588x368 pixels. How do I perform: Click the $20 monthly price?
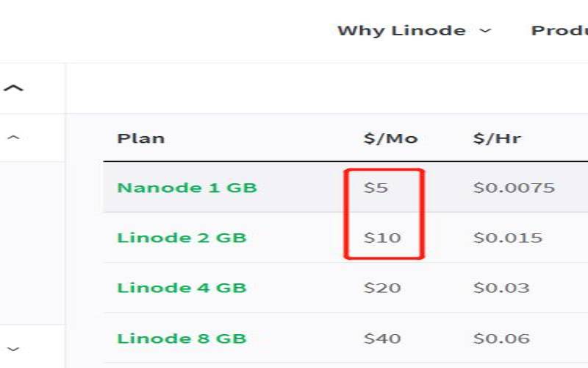tap(382, 288)
